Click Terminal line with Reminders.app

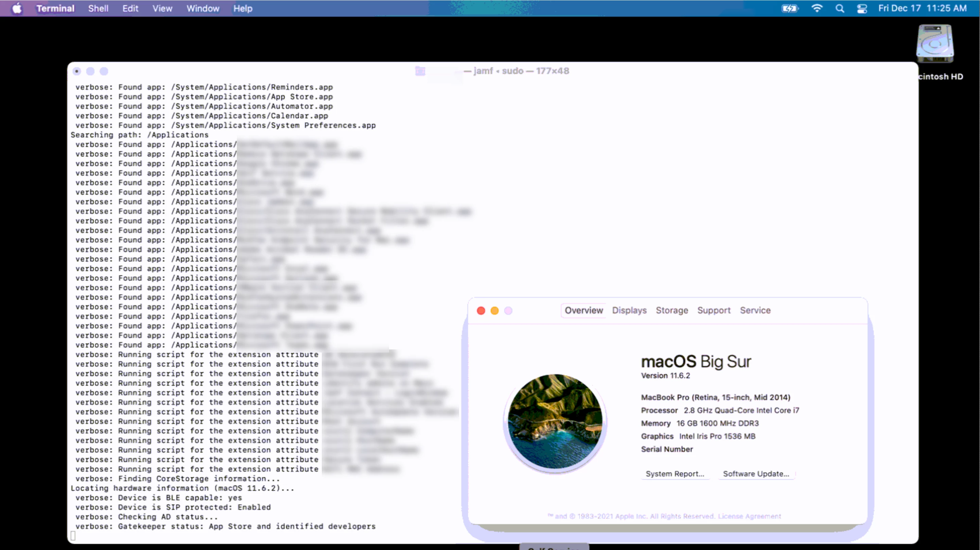(x=204, y=87)
